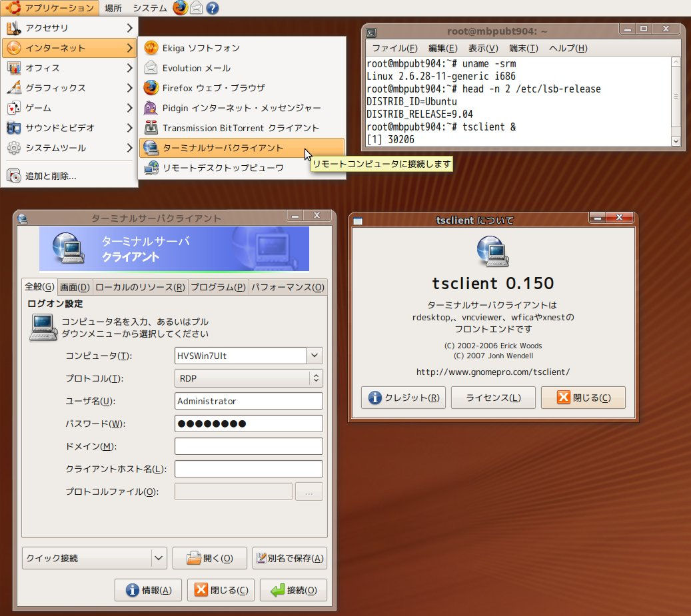Click the computer name field HVSWin7Ult
Viewport: 691px width, 616px height.
click(x=241, y=356)
